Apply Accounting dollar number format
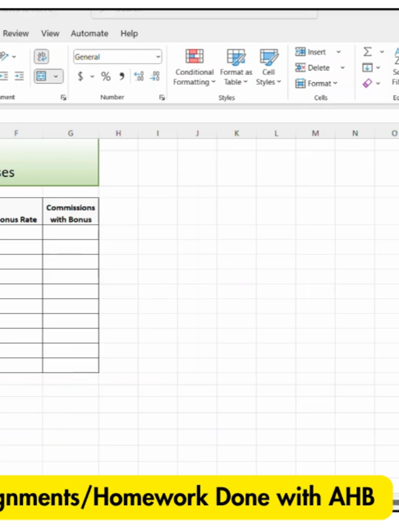The width and height of the screenshot is (399, 532). [80, 76]
